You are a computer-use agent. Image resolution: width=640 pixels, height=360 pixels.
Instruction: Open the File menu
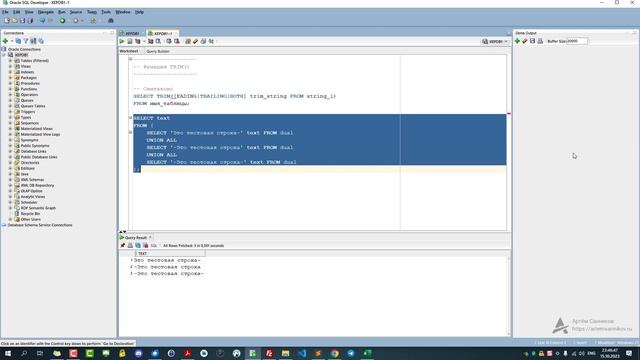5,12
